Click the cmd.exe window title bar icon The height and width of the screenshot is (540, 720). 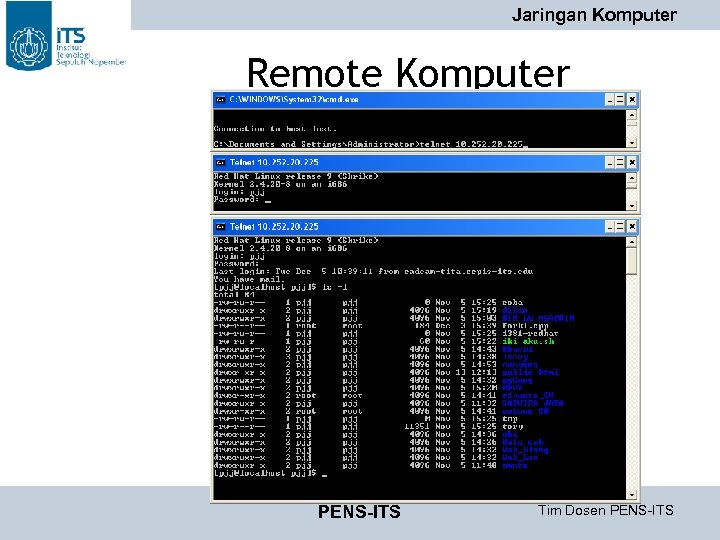click(x=221, y=100)
